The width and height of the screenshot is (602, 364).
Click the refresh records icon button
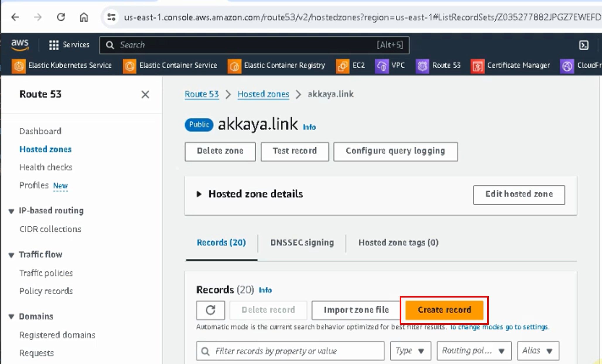(x=210, y=310)
